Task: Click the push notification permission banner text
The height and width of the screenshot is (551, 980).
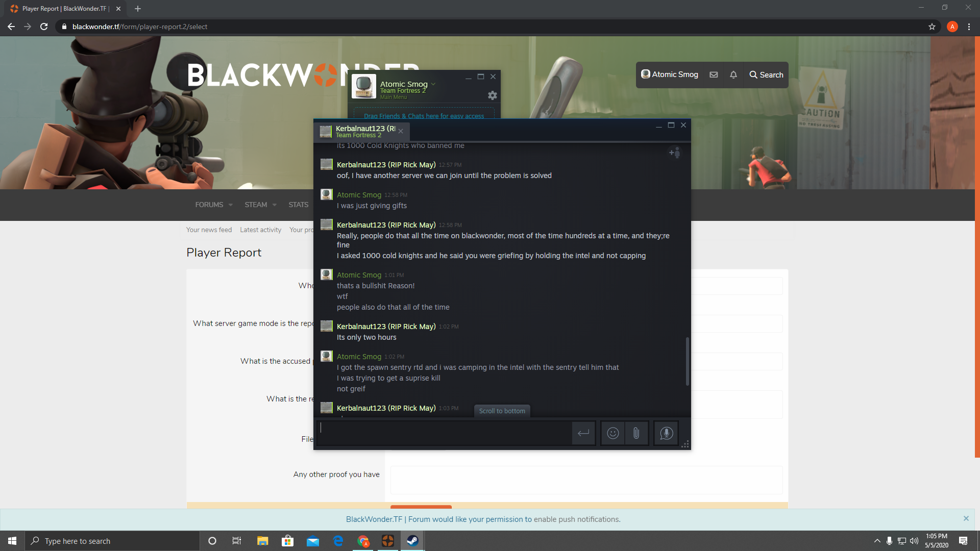Action: pyautogui.click(x=483, y=519)
